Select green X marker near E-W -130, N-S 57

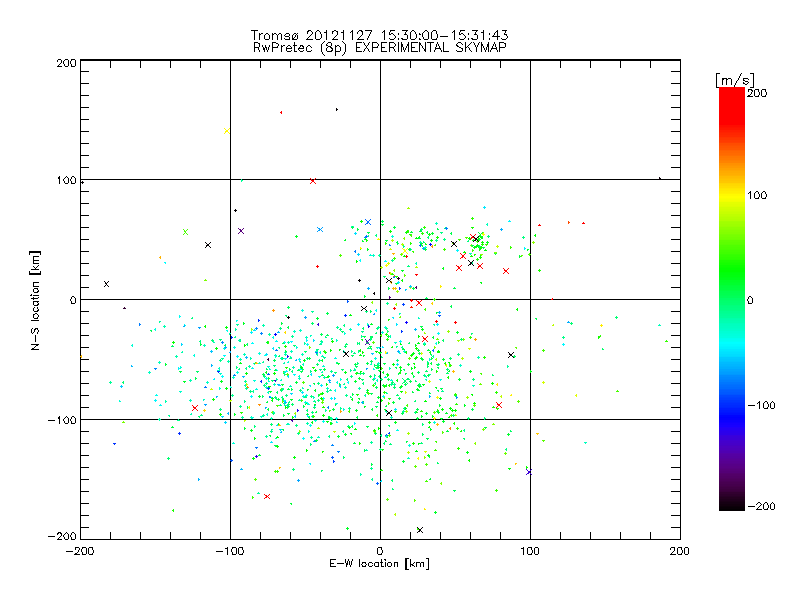pos(185,232)
